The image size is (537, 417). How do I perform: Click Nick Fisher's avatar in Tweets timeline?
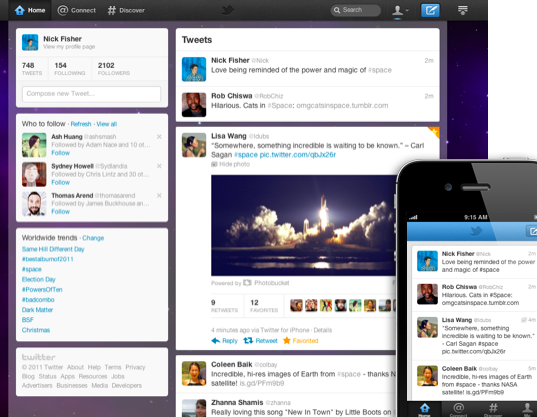click(x=194, y=69)
